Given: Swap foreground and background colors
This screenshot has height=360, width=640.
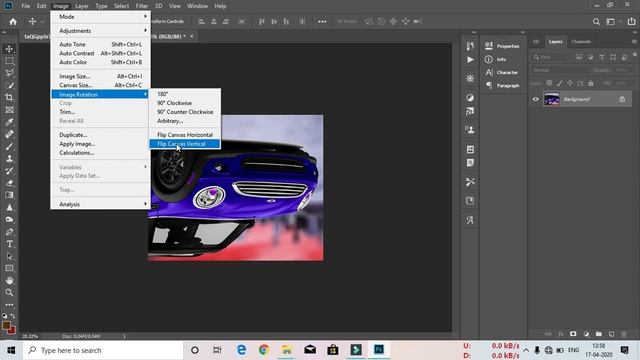Looking at the screenshot, I should click(x=13, y=316).
